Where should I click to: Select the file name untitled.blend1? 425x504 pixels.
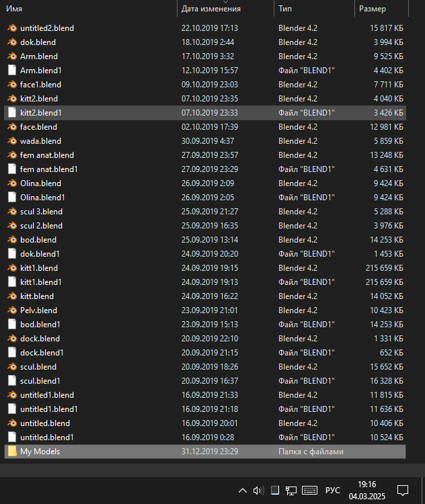pyautogui.click(x=47, y=437)
